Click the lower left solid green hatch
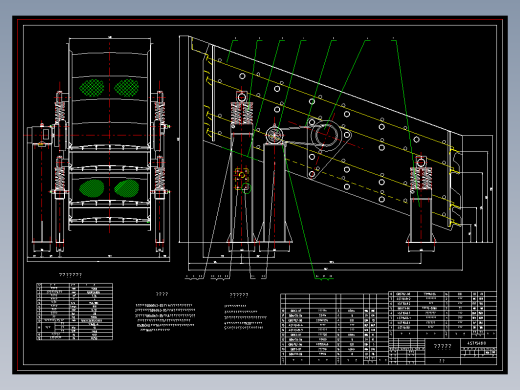 coord(92,188)
